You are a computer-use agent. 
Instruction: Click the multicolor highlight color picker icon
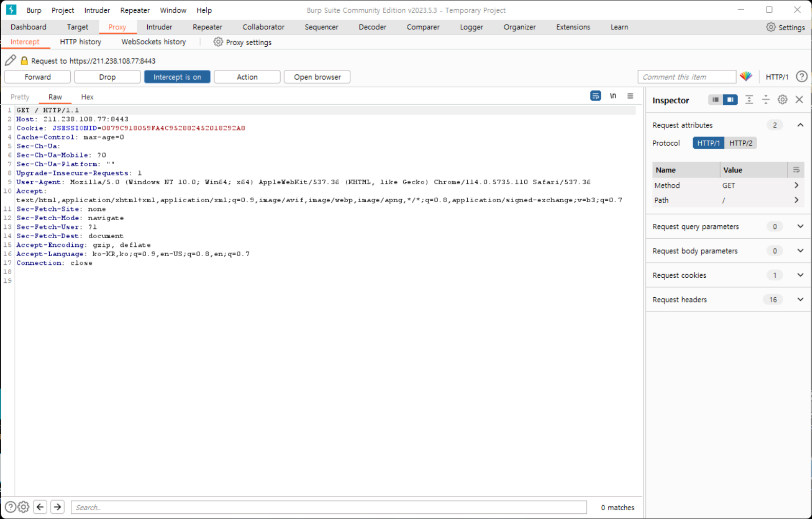tap(746, 76)
